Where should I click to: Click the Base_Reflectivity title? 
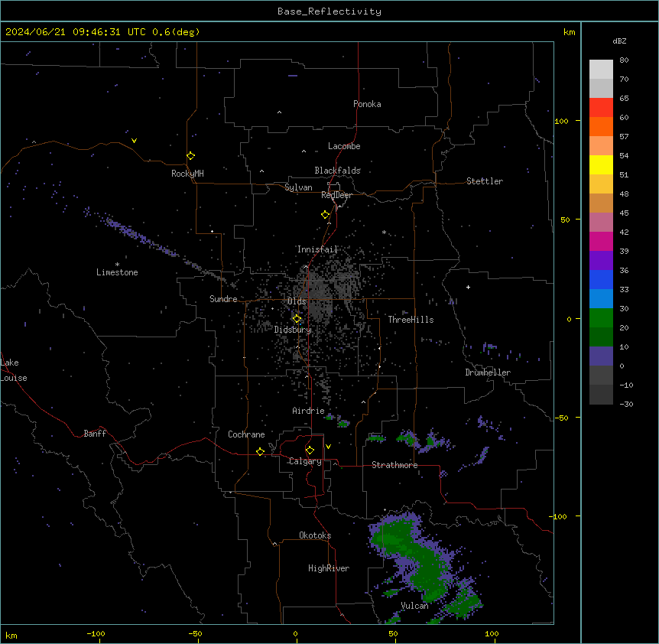[329, 11]
